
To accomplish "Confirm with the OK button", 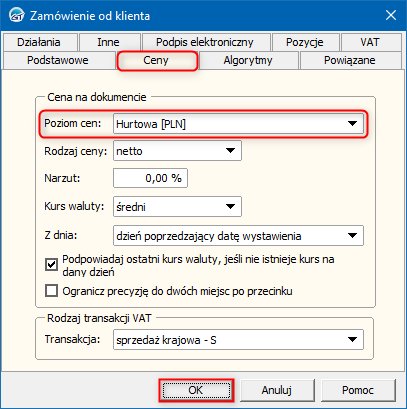I will [x=196, y=390].
